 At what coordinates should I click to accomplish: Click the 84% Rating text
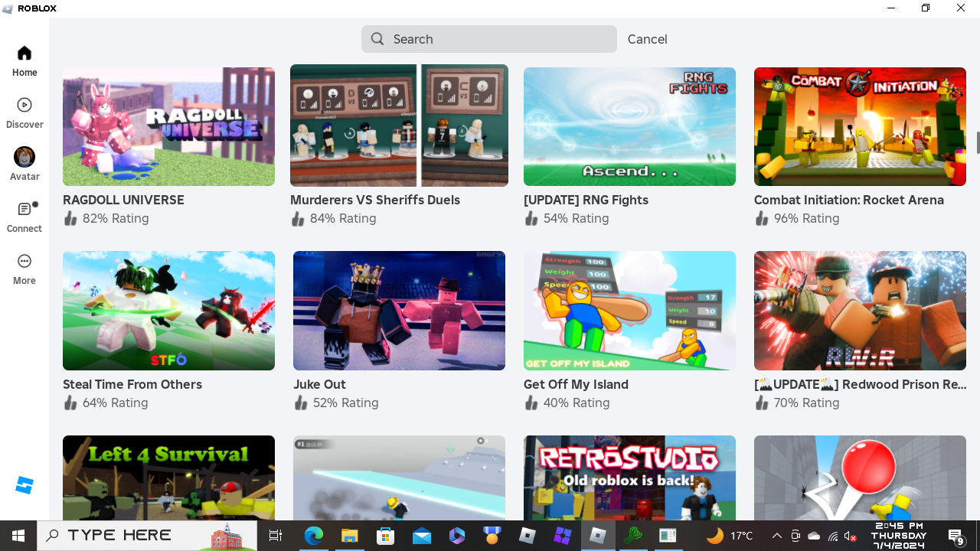click(x=343, y=218)
